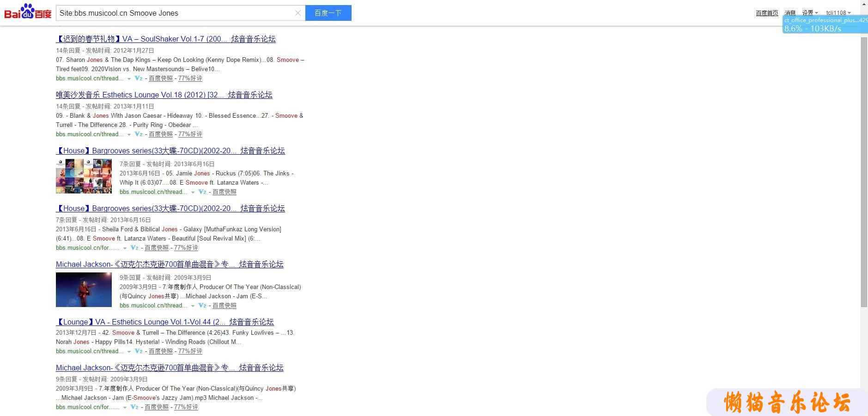The width and height of the screenshot is (868, 416).
Task: Open the 设置 settings dropdown
Action: [810, 13]
